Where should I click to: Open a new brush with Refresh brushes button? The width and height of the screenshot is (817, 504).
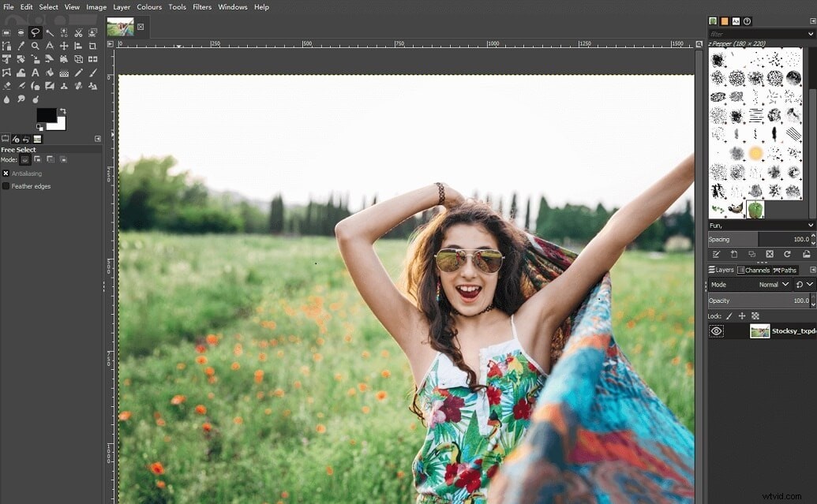click(x=787, y=254)
